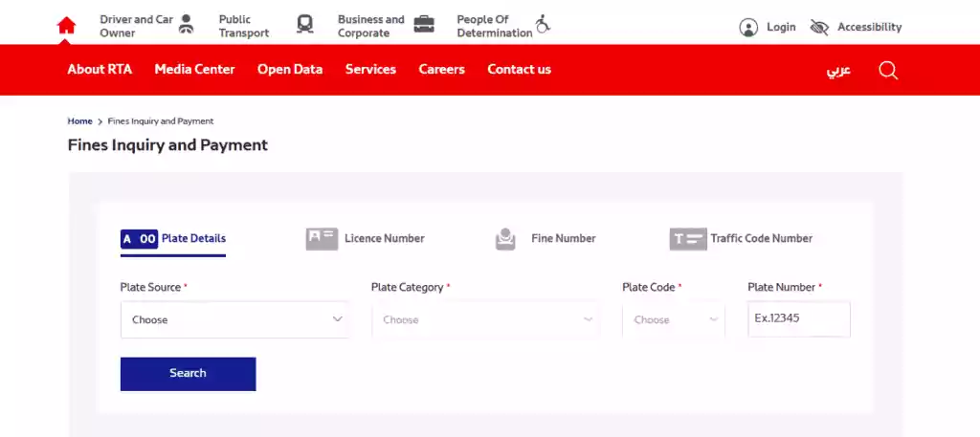Click the Login user avatar icon
980x437 pixels.
pos(748,28)
